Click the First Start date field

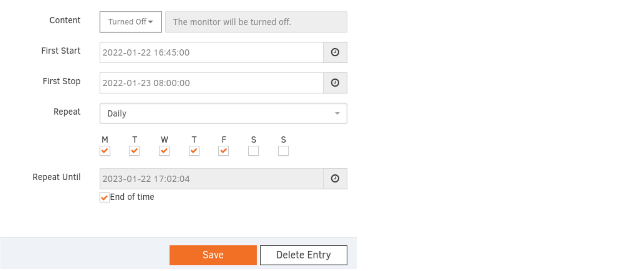(208, 52)
